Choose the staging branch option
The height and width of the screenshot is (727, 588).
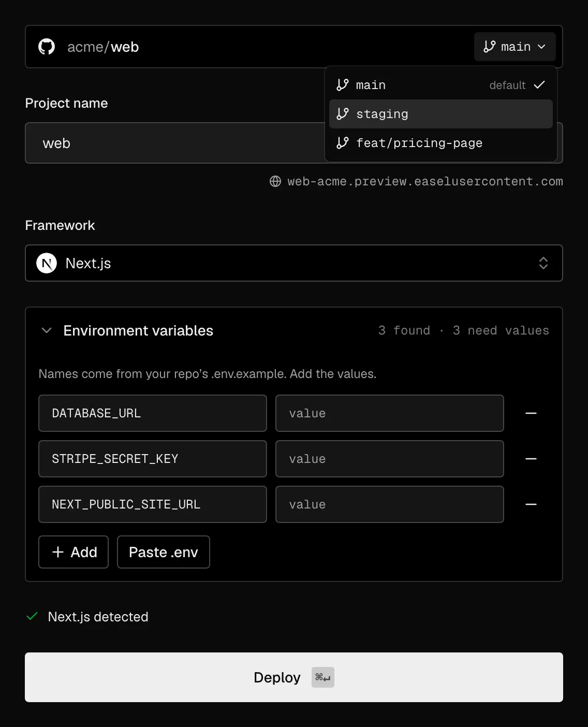pos(441,114)
